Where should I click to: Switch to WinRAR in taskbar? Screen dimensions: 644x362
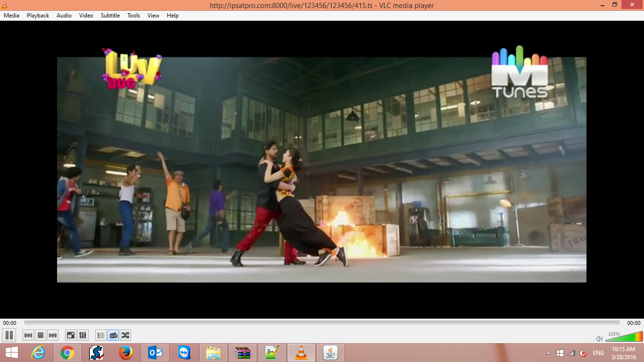[243, 353]
